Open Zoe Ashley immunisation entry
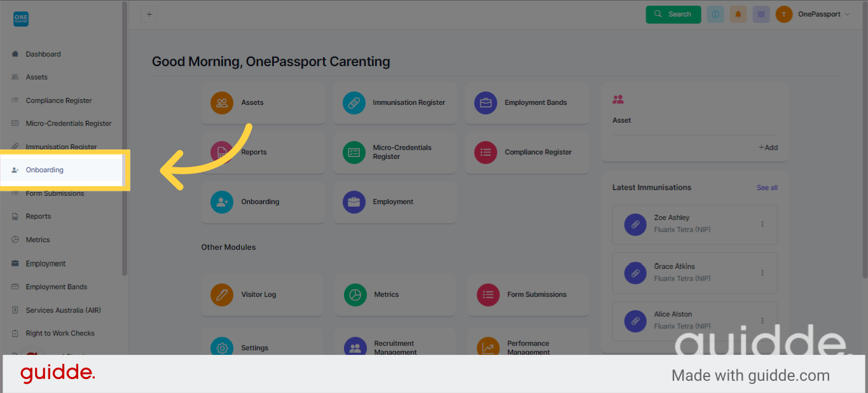The image size is (868, 393). pos(694,224)
